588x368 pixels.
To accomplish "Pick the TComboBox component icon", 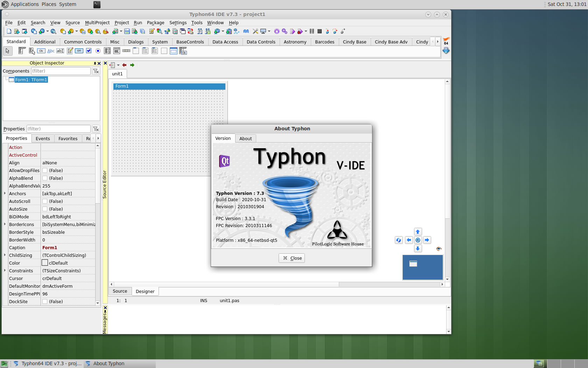I will tap(117, 51).
